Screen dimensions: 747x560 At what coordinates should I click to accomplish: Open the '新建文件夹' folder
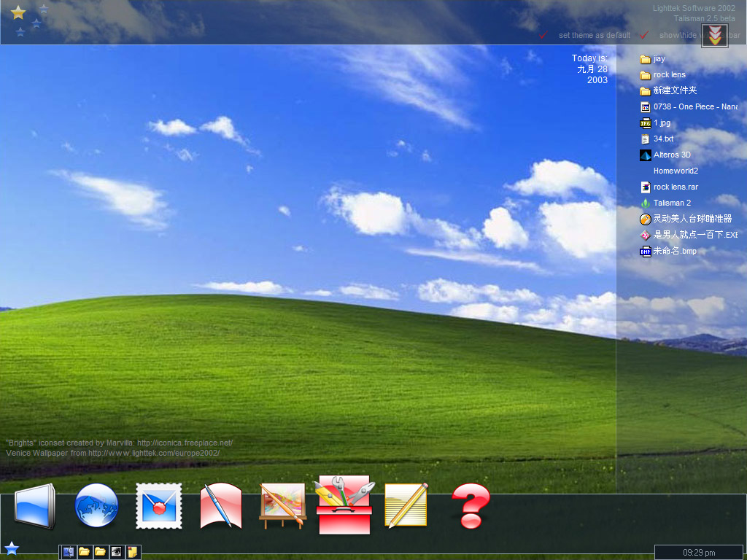[x=668, y=90]
